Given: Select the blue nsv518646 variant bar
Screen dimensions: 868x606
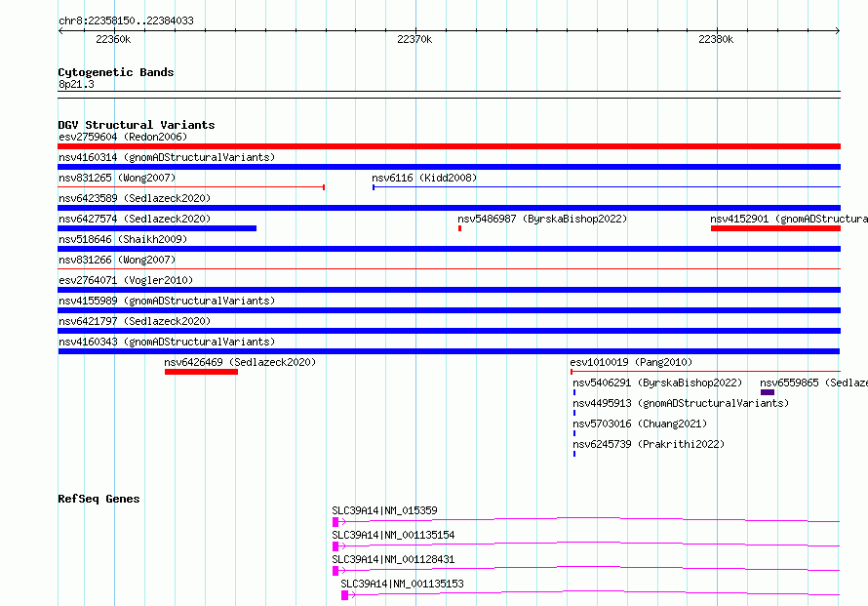Looking at the screenshot, I should pyautogui.click(x=449, y=249).
